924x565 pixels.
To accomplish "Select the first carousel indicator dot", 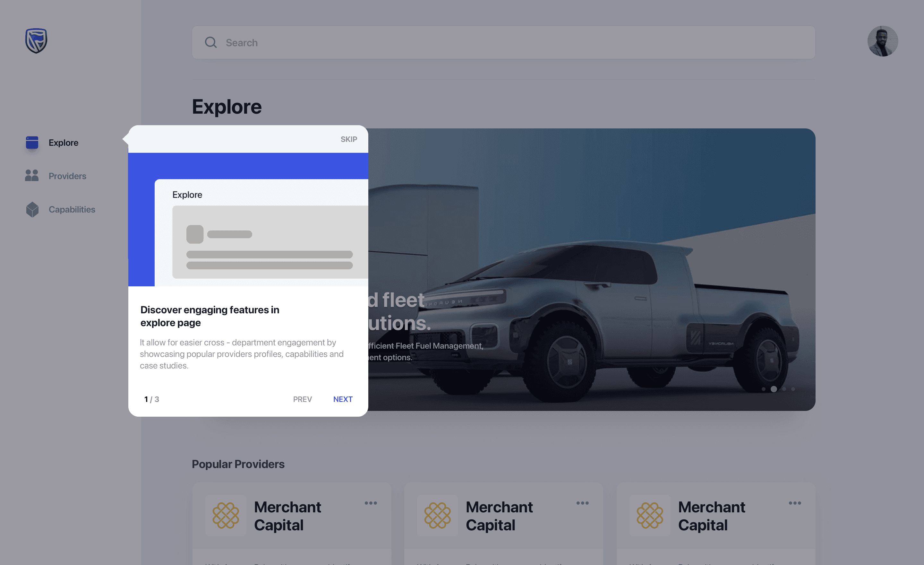I will pos(764,389).
